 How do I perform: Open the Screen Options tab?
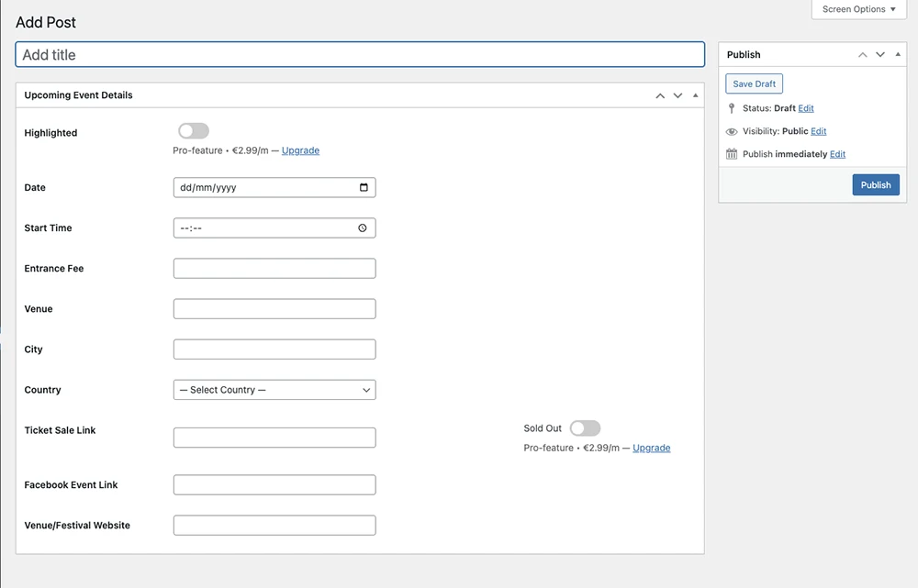click(859, 9)
